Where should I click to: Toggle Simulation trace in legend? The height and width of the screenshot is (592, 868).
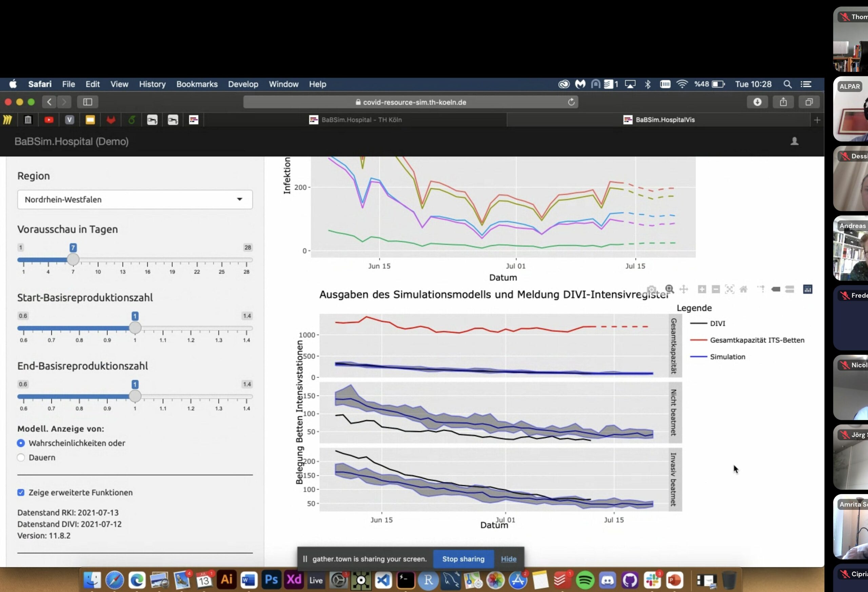point(717,357)
